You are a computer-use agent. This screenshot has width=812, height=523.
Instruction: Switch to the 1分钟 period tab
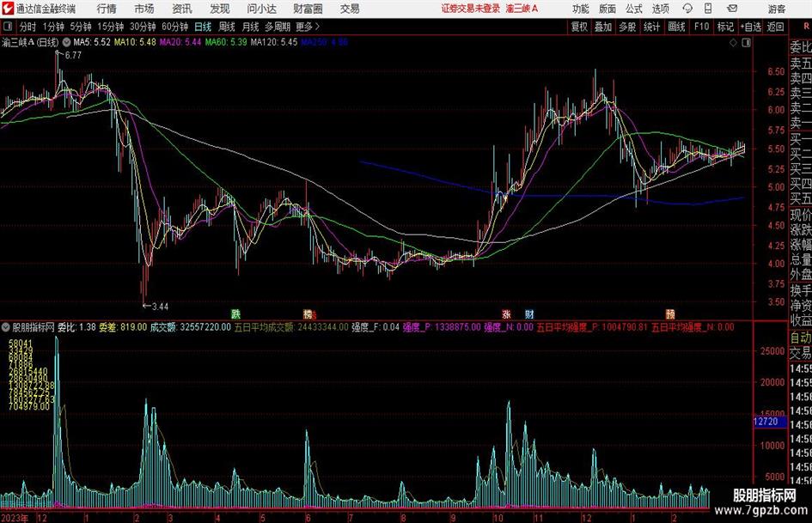53,27
